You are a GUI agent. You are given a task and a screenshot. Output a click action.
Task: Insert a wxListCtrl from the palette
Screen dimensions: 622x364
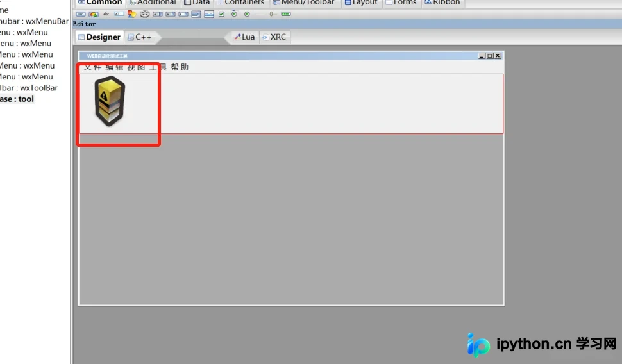[209, 14]
